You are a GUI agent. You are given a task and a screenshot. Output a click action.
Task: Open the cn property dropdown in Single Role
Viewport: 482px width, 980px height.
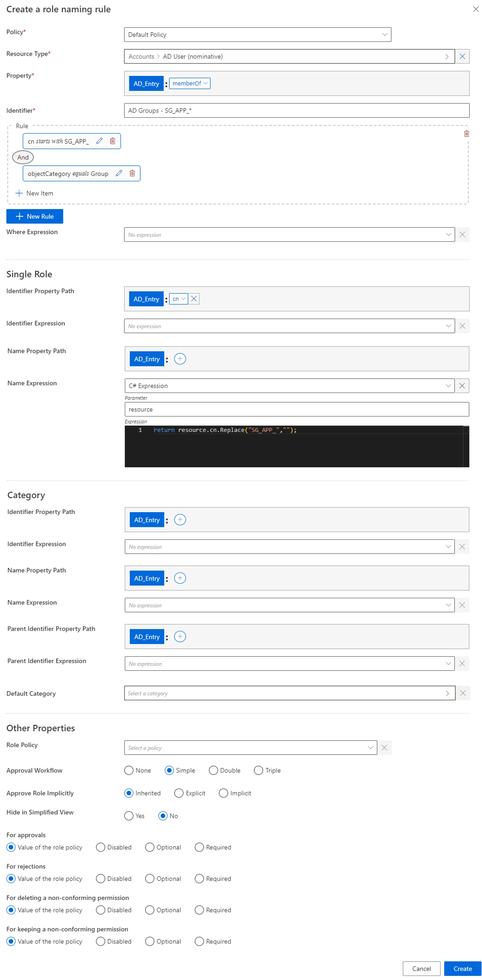[178, 299]
